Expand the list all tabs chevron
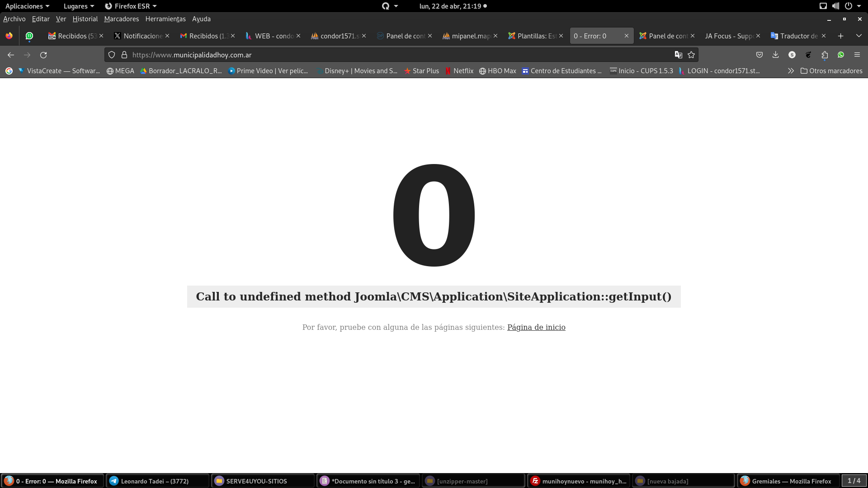The width and height of the screenshot is (868, 488). tap(859, 36)
